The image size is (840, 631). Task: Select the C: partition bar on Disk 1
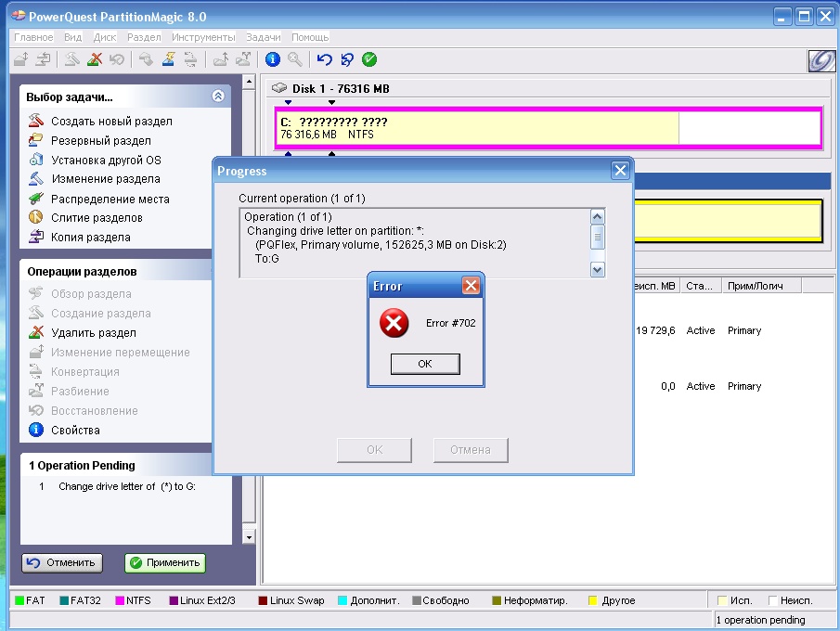tap(549, 128)
